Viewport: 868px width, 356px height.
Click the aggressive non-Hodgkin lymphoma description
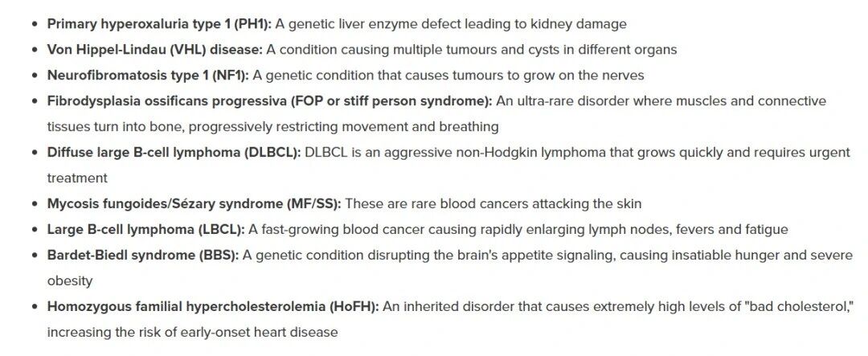tap(575, 153)
